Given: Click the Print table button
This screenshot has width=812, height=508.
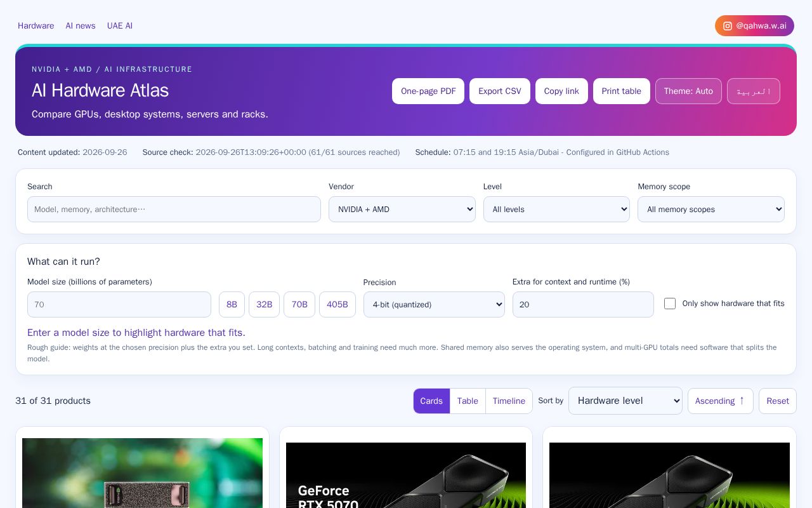Looking at the screenshot, I should pos(622,91).
